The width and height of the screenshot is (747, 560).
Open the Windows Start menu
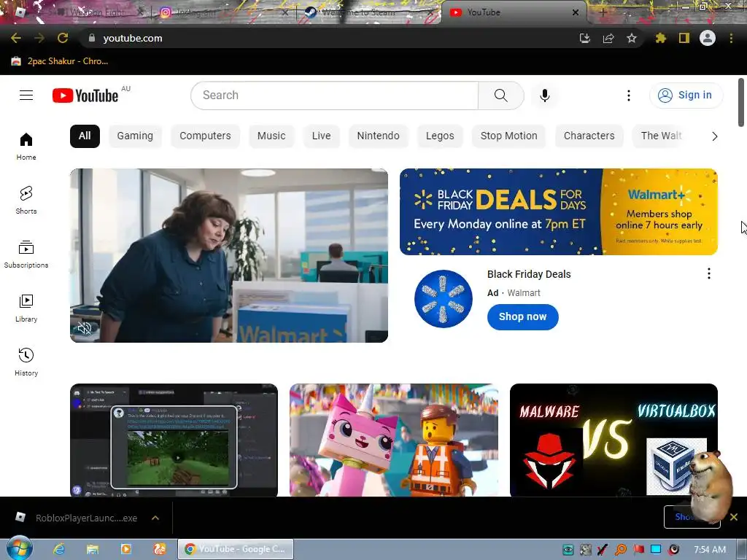(x=20, y=548)
